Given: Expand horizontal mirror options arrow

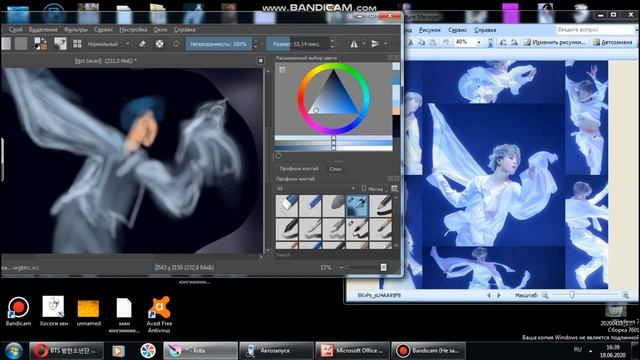Looking at the screenshot, I should (x=364, y=44).
